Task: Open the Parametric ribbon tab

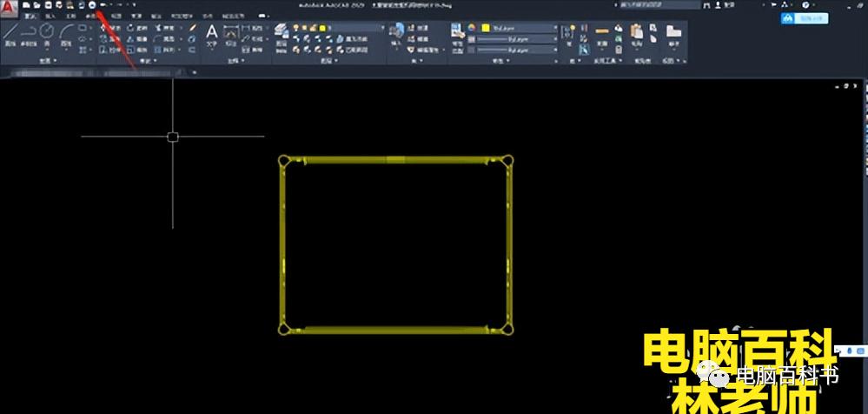Action: 89,17
